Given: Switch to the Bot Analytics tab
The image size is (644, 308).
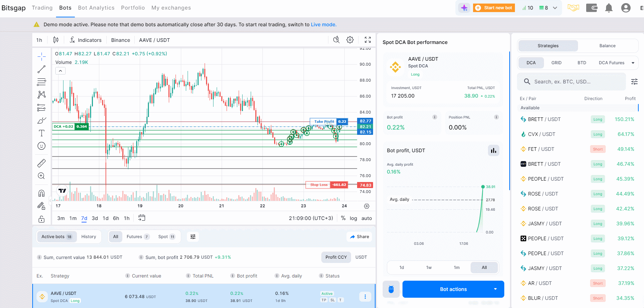Looking at the screenshot, I should 96,8.
